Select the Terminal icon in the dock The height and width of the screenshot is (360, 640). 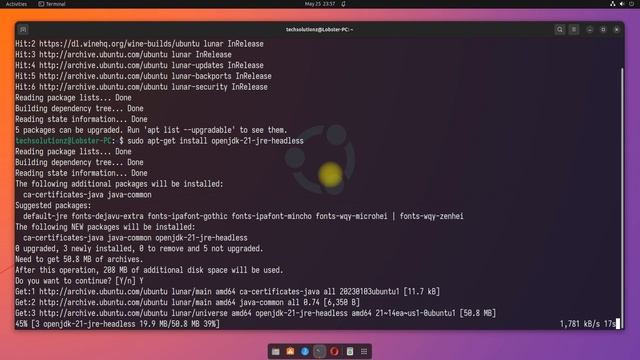pyautogui.click(x=320, y=351)
